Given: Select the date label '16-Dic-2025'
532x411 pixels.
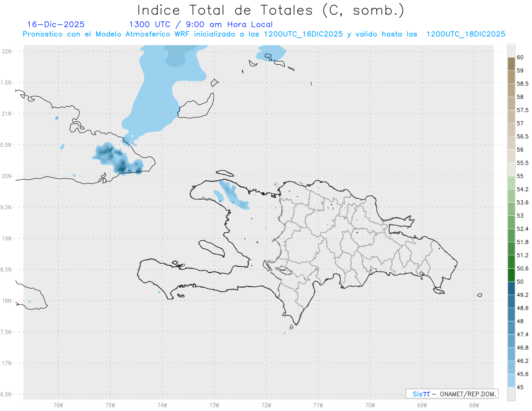Looking at the screenshot, I should click(56, 24).
